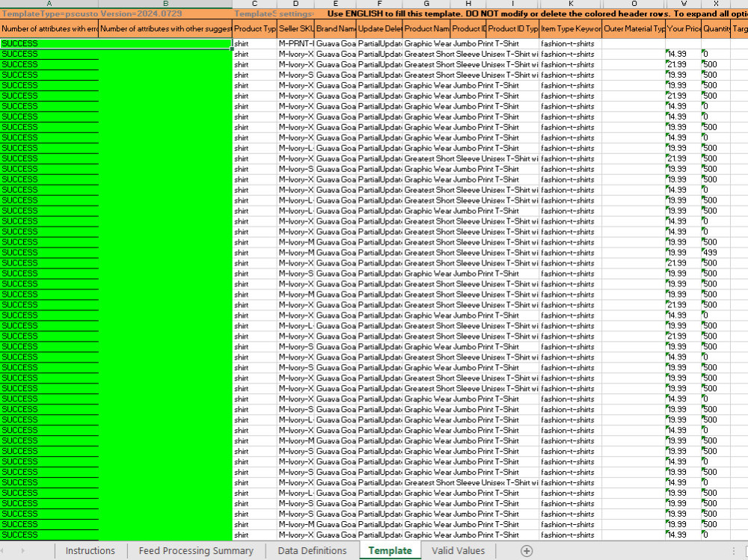Screen dimensions: 748x560
Task: Select column K header
Action: click(x=571, y=4)
